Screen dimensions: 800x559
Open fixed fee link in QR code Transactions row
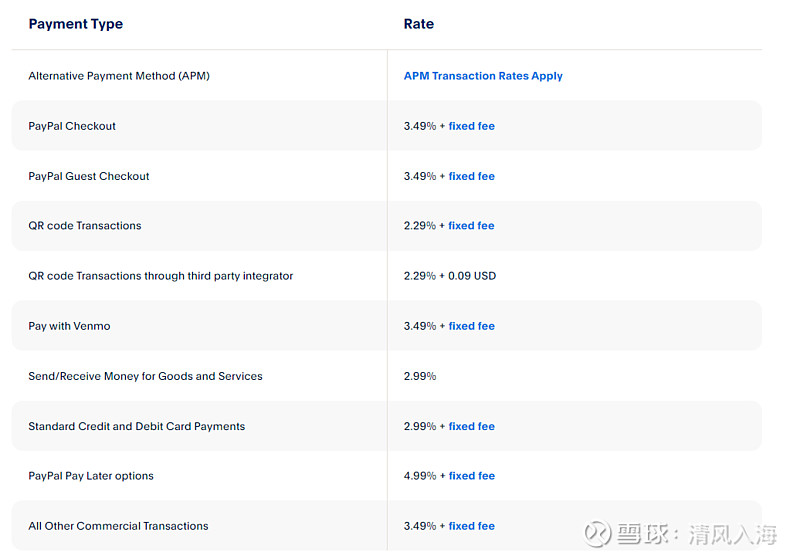(x=471, y=225)
